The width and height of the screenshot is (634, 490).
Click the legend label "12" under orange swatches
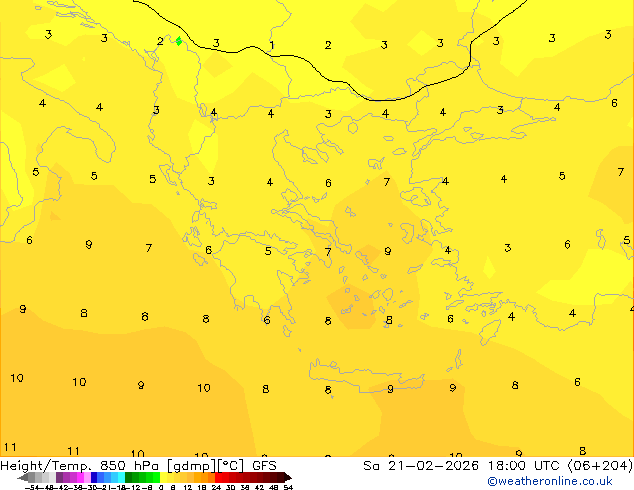[x=188, y=488]
